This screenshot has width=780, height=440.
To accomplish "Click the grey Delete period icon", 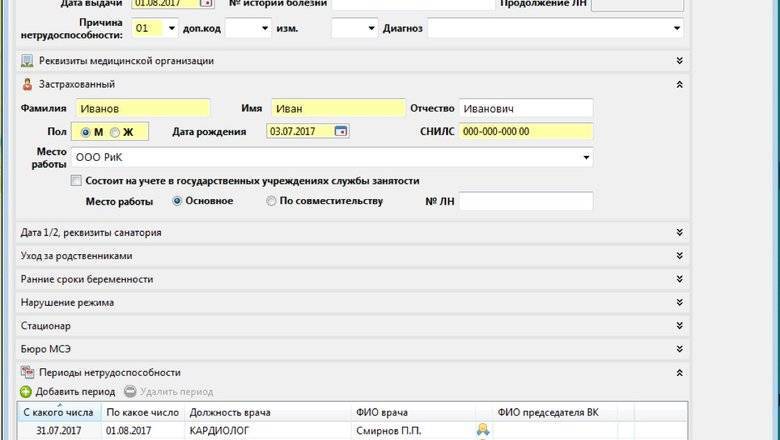I will (130, 392).
